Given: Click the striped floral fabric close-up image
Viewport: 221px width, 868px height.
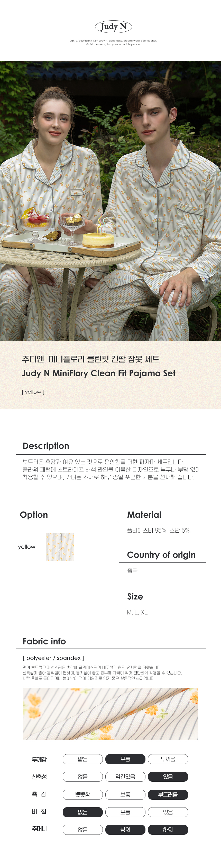Looking at the screenshot, I should pos(110,714).
